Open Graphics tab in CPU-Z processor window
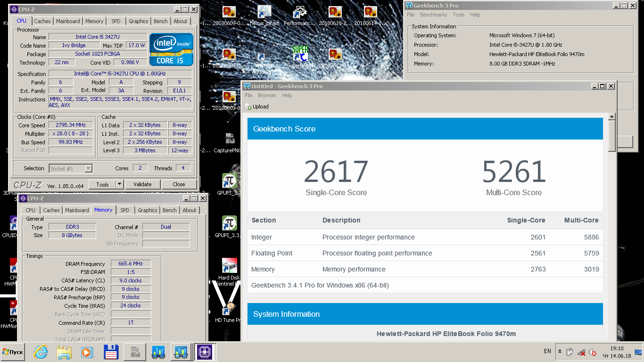The image size is (644, 362). pos(139,21)
